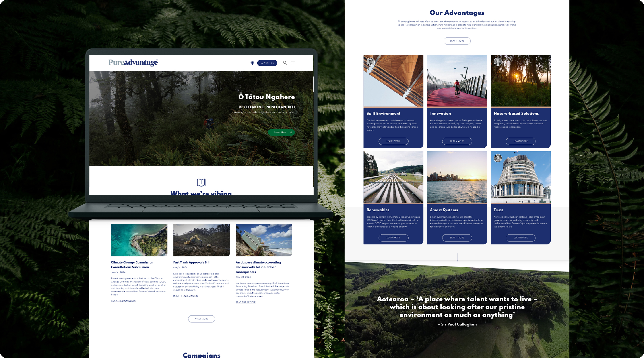Click the green 'Support Us' button in navbar
644x358 pixels.
[x=267, y=62]
